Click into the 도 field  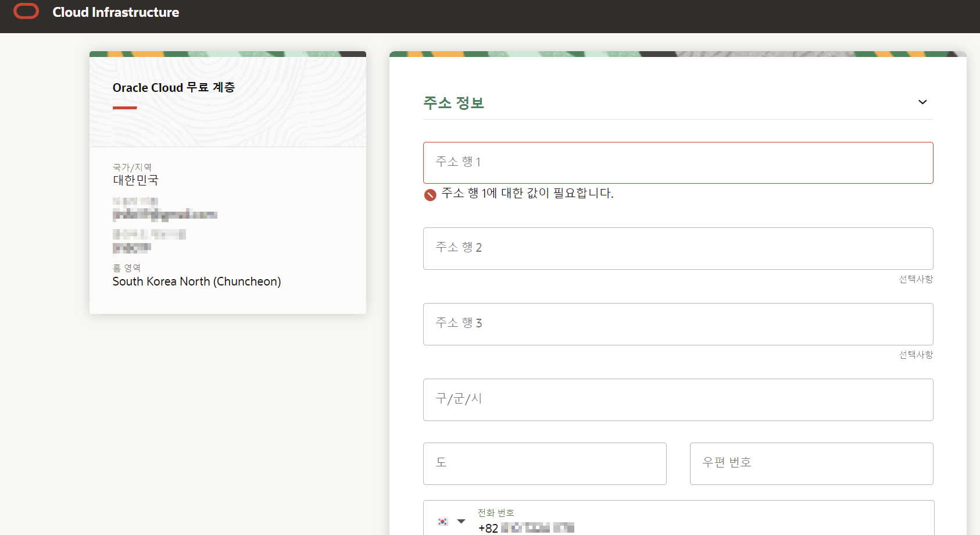[x=545, y=463]
